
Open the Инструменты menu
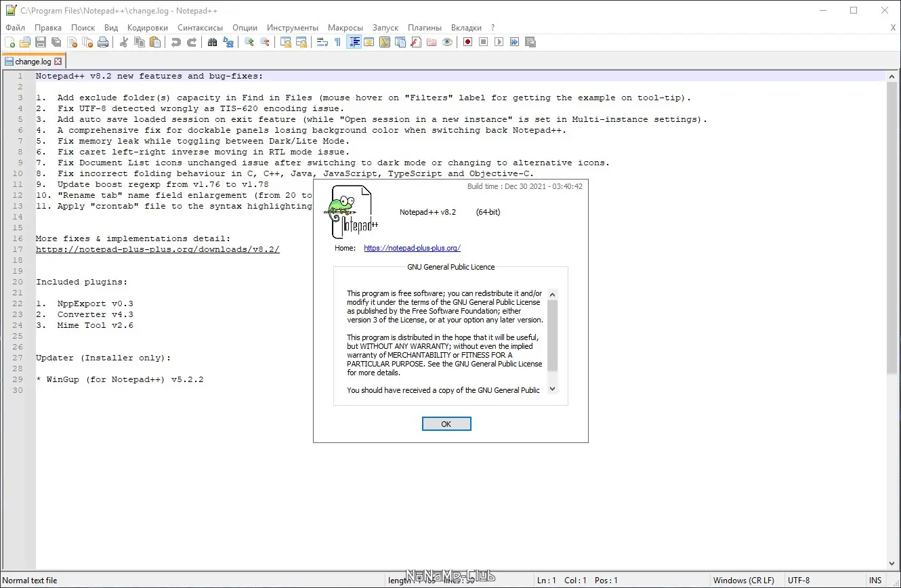click(x=293, y=28)
